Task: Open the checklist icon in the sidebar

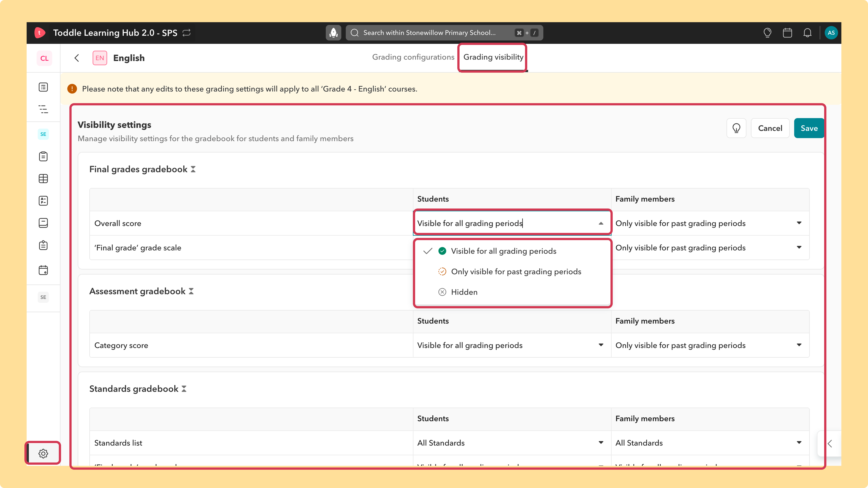Action: pos(43,201)
